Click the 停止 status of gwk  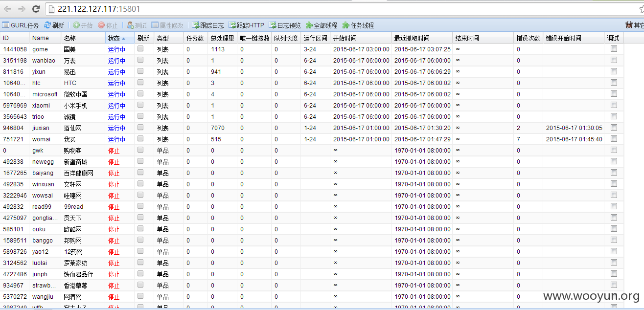(x=114, y=151)
